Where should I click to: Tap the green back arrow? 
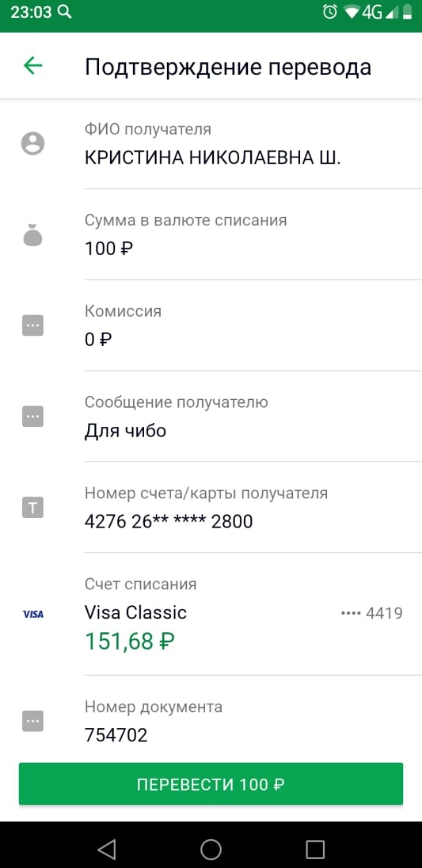tap(33, 66)
